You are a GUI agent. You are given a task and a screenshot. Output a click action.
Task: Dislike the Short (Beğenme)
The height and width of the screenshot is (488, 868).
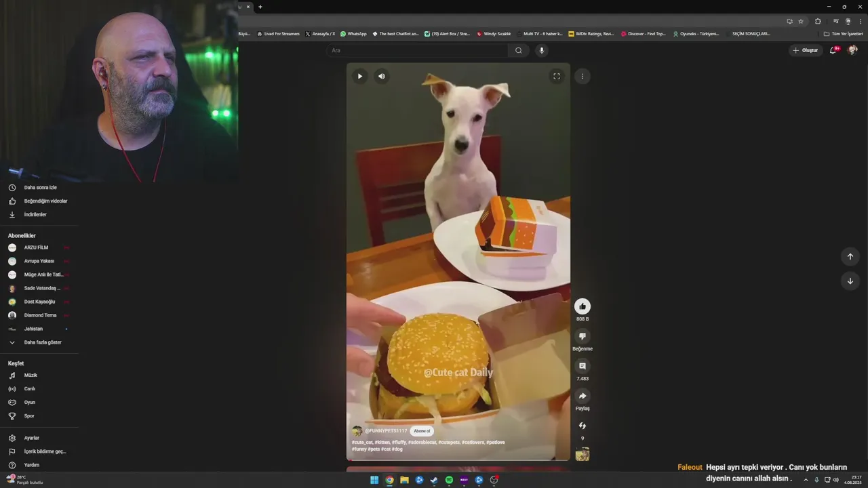pyautogui.click(x=583, y=336)
